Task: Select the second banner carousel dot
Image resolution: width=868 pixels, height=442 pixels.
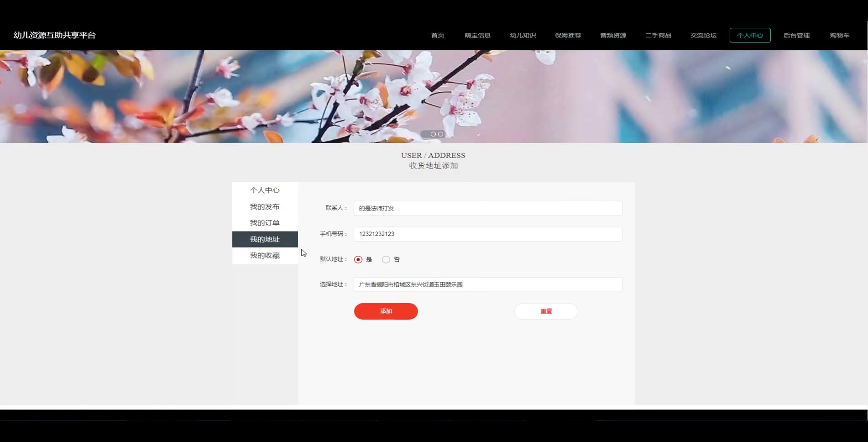Action: tap(433, 134)
